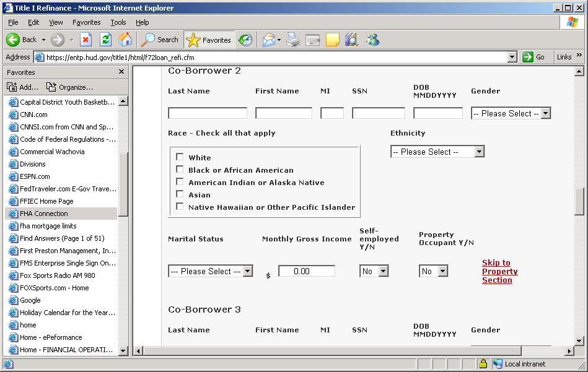The image size is (588, 372).
Task: Click the Mail toolbar icon
Action: click(268, 40)
